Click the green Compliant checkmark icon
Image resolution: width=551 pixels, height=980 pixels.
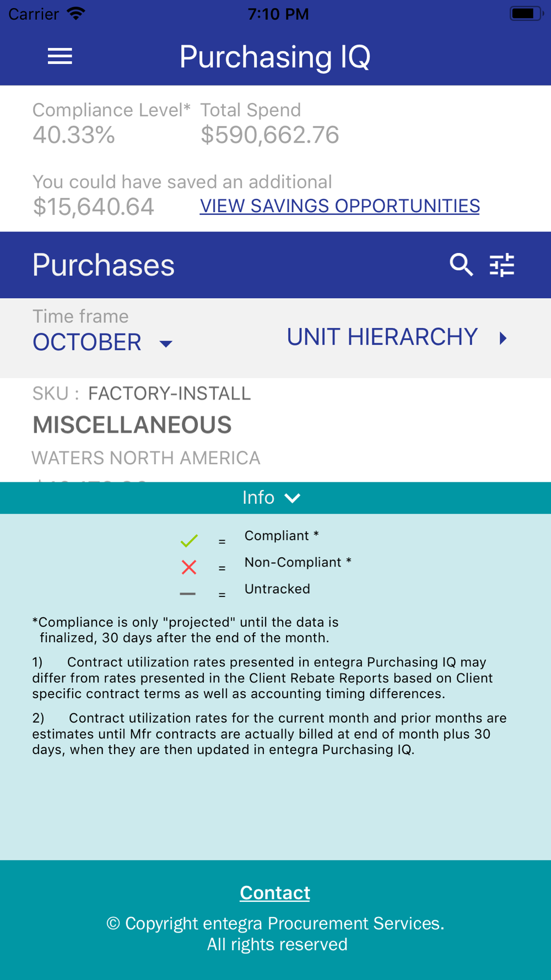coord(189,541)
